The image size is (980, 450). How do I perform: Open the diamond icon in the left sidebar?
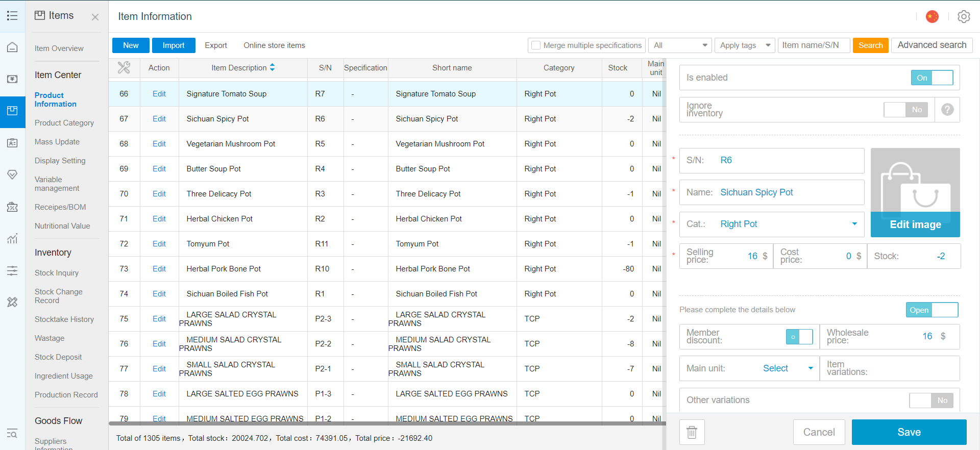point(12,175)
